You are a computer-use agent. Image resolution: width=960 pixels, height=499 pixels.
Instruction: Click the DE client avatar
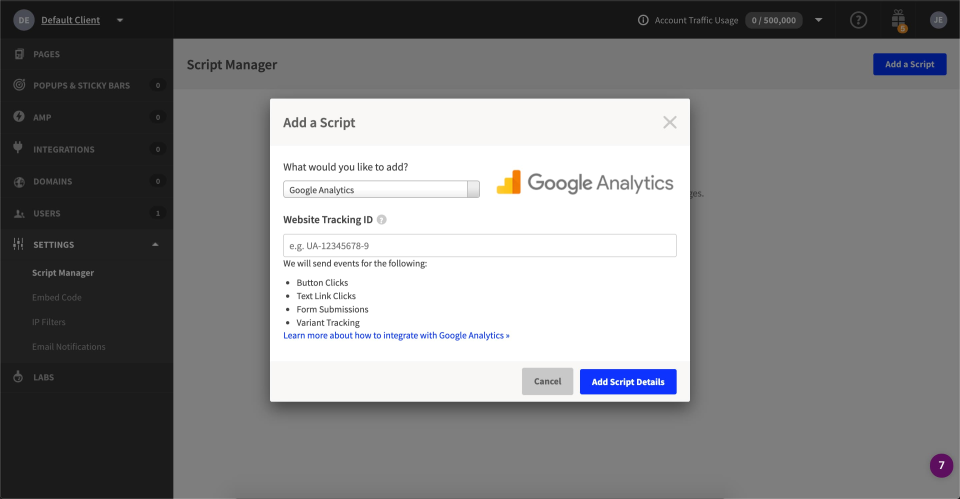23,20
